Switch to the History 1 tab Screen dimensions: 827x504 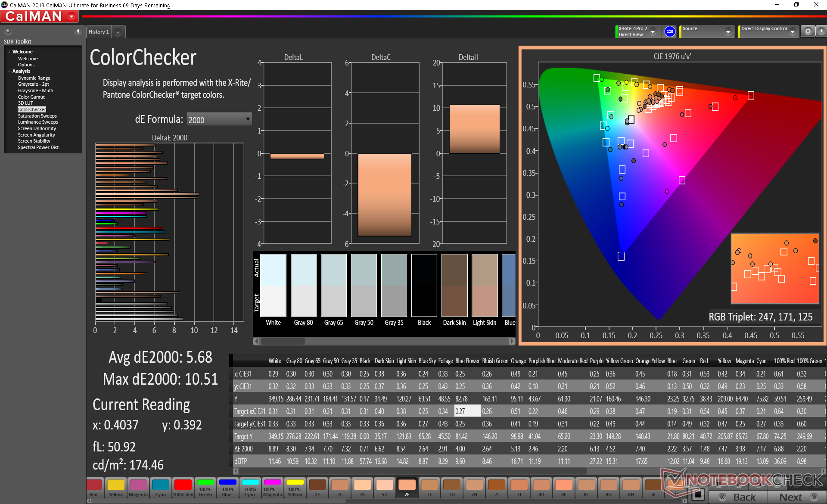[99, 32]
